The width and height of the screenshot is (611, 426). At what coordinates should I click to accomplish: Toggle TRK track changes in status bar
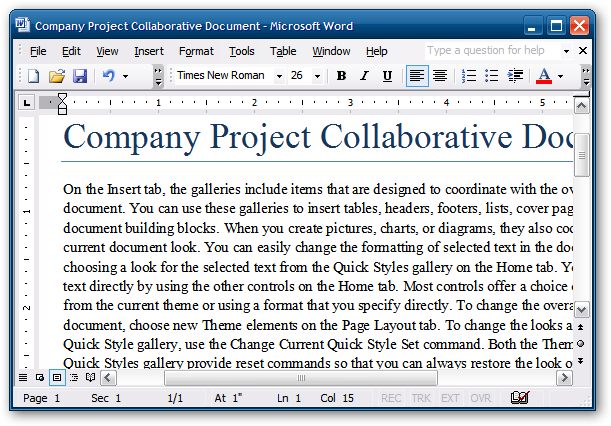421,398
